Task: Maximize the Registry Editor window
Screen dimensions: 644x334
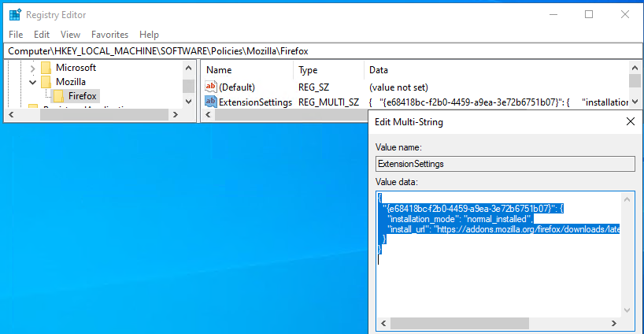Action: 589,14
